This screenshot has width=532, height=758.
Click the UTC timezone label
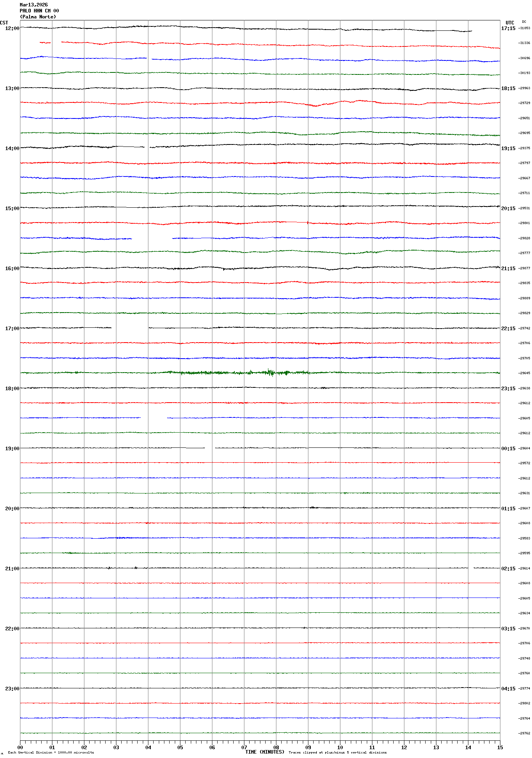click(510, 23)
